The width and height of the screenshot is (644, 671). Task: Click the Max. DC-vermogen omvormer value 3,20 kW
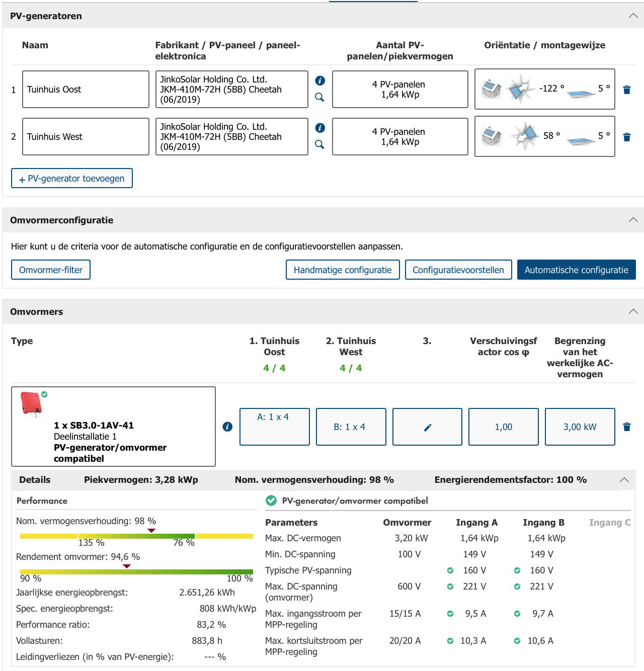point(412,538)
